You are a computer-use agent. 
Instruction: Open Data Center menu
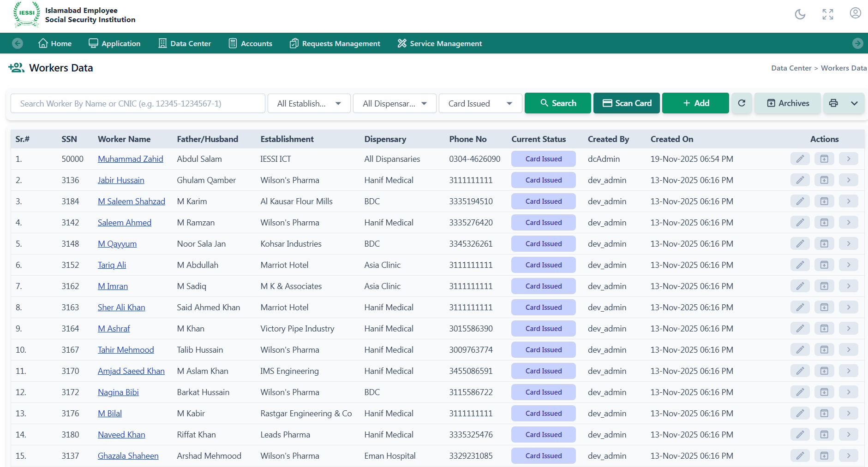185,43
